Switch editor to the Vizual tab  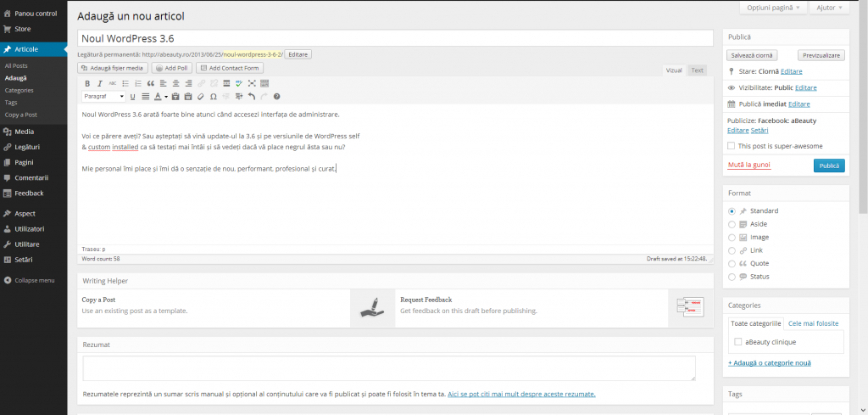coord(674,70)
